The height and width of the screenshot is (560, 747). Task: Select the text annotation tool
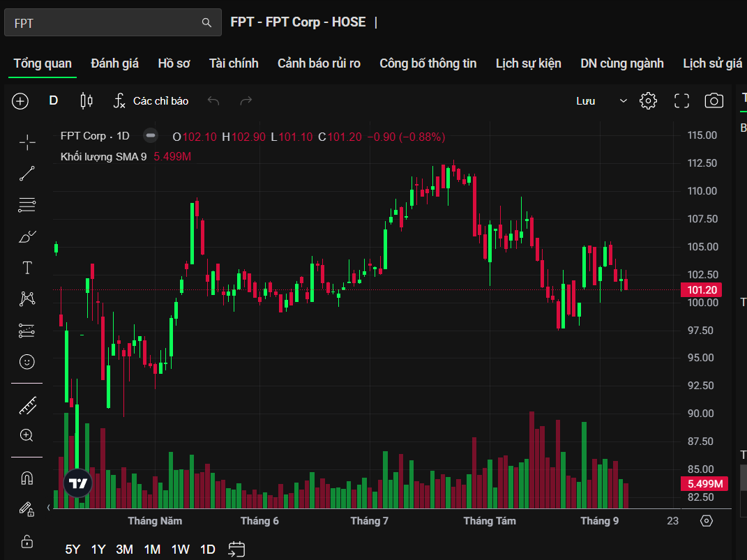(27, 268)
